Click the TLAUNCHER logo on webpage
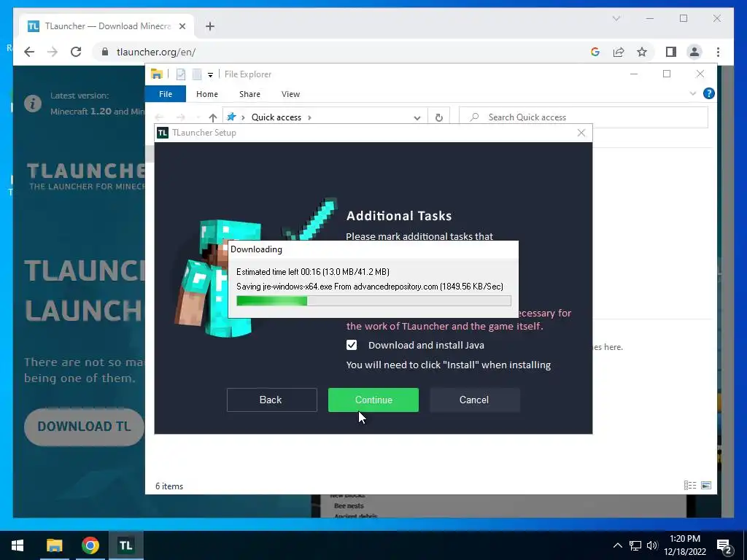This screenshot has width=747, height=560. click(x=86, y=176)
